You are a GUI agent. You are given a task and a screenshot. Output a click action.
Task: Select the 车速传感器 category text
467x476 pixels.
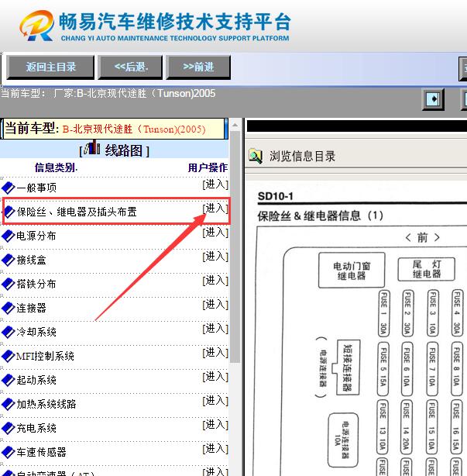pos(41,452)
